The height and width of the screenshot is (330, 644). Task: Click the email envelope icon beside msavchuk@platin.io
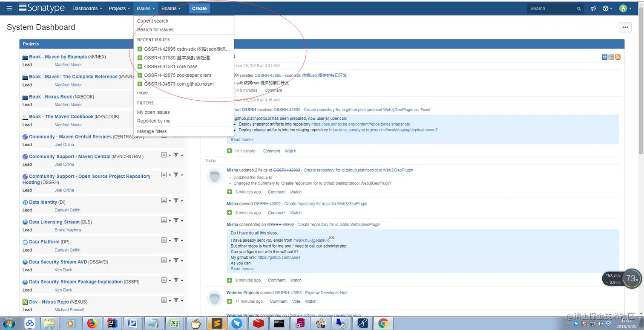332,238
